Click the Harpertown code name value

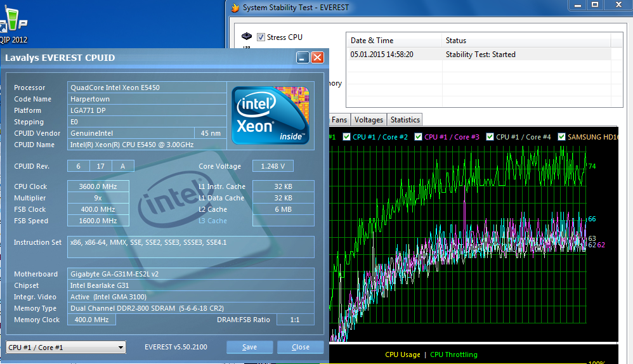pos(147,99)
